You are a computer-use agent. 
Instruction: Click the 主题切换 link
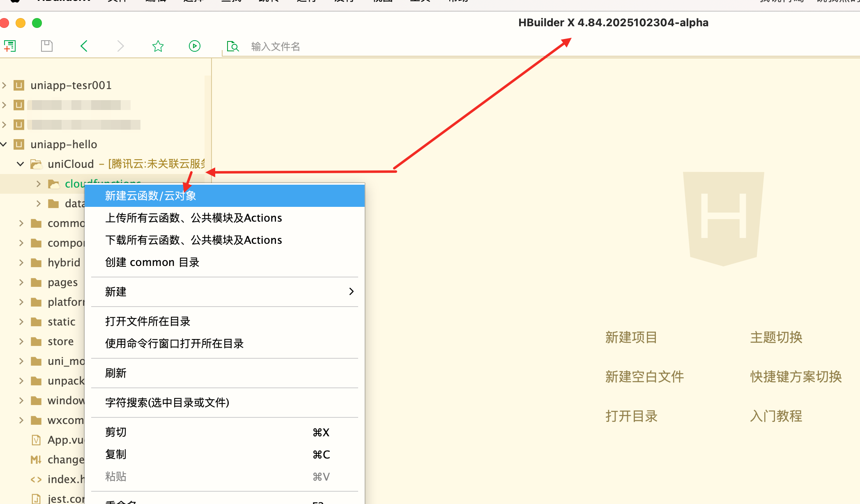[x=776, y=337]
